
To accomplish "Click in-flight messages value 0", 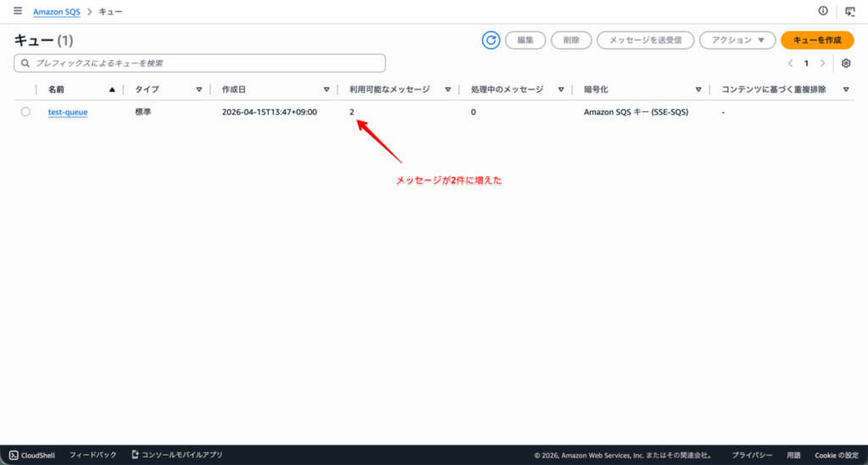I will pos(473,112).
